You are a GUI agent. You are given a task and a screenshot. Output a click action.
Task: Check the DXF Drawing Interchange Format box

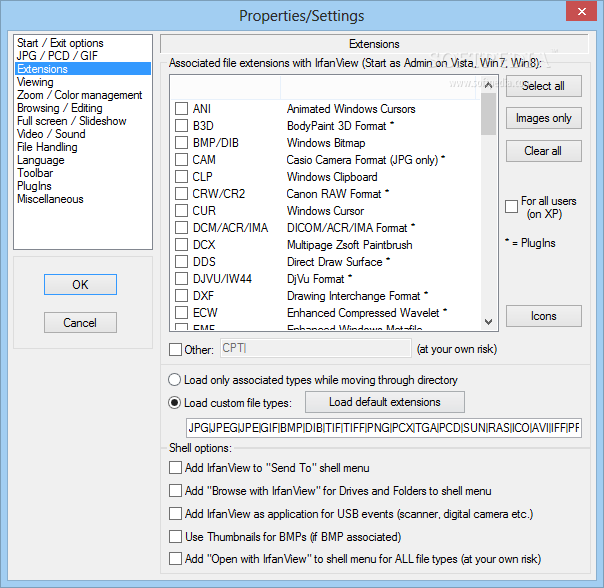click(181, 296)
